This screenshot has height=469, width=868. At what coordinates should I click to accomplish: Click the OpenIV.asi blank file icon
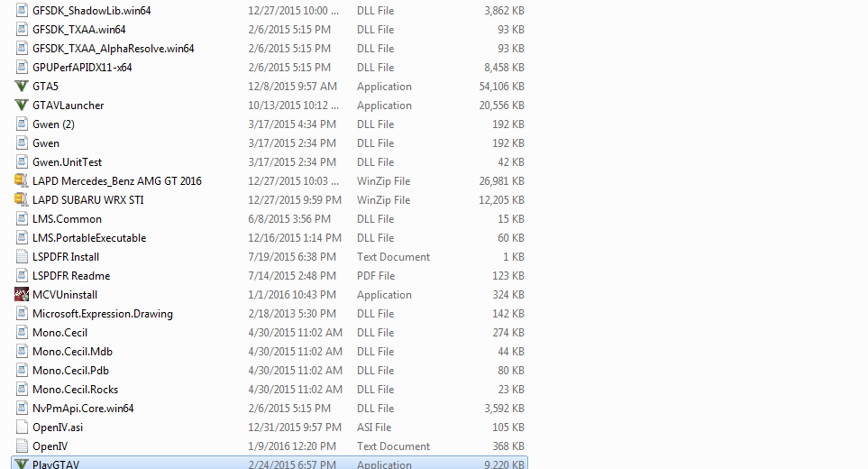pos(22,428)
